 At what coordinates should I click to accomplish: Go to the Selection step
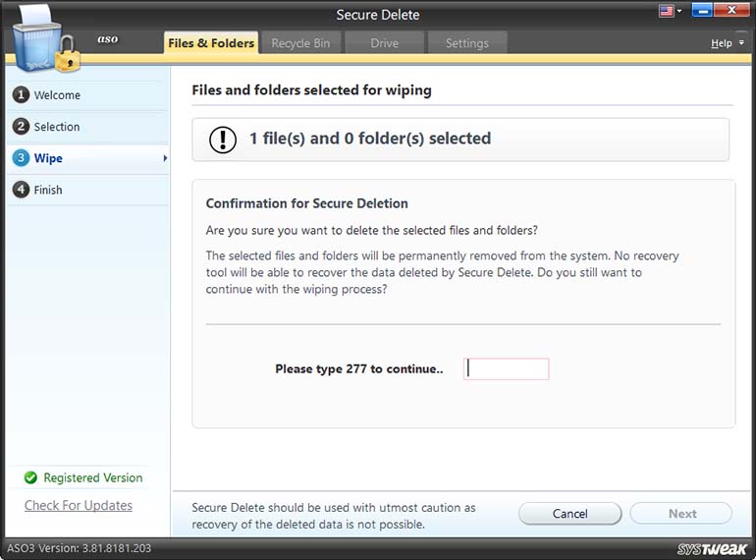[x=56, y=127]
